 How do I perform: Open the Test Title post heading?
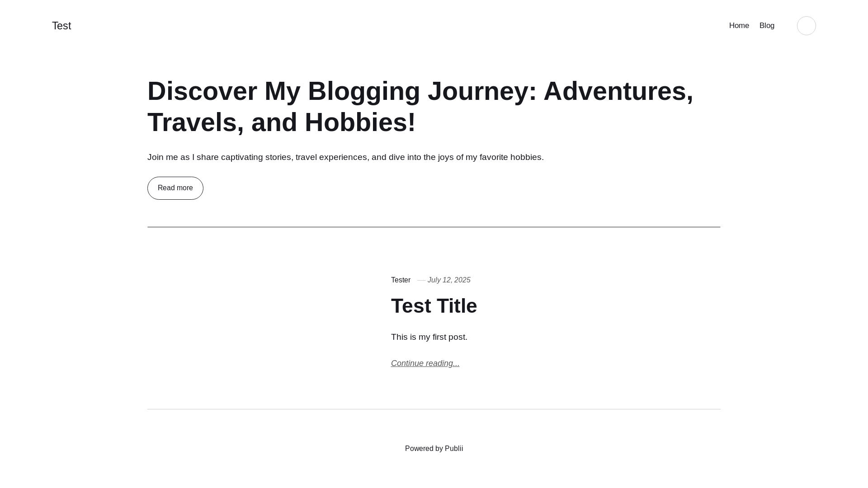(434, 306)
